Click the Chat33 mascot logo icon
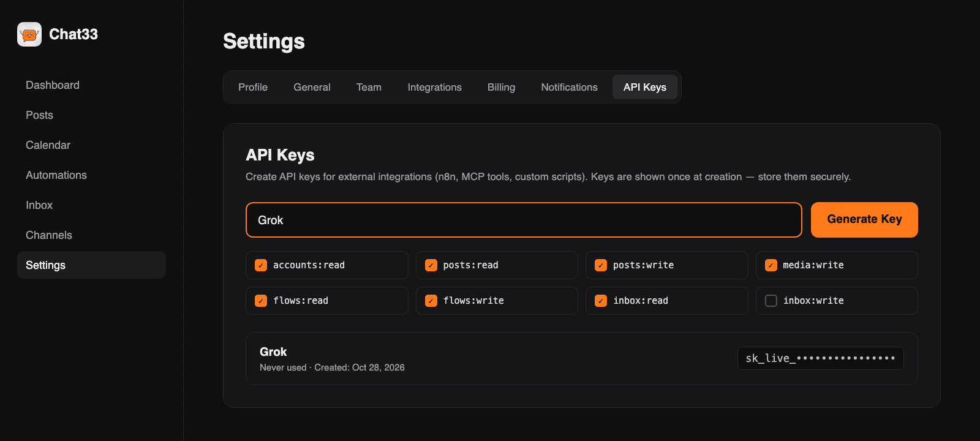980x441 pixels. point(29,34)
